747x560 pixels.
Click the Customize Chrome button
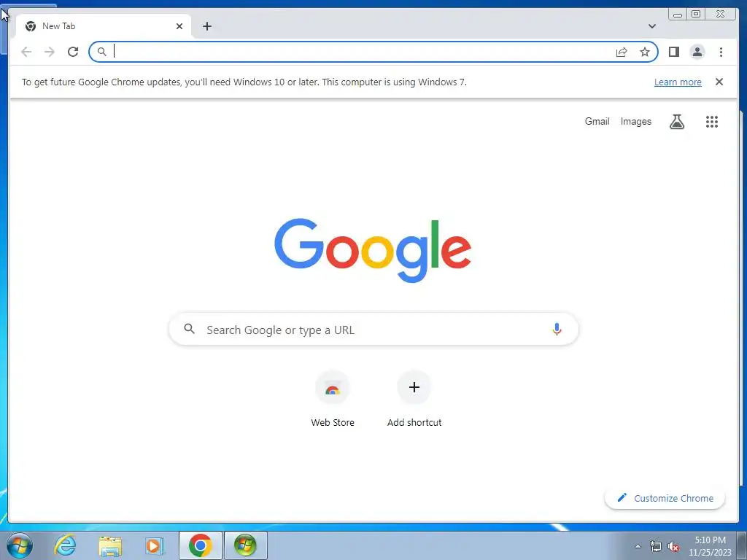(x=665, y=498)
